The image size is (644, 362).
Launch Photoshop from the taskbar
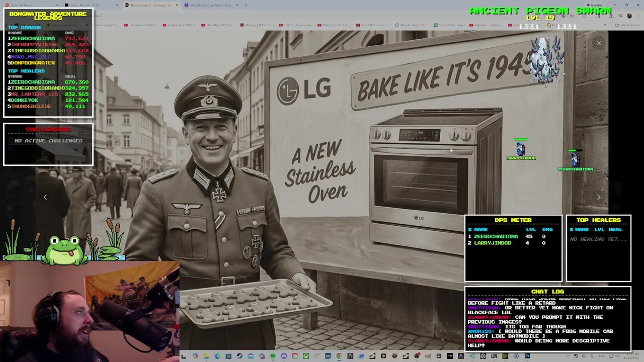(527, 356)
